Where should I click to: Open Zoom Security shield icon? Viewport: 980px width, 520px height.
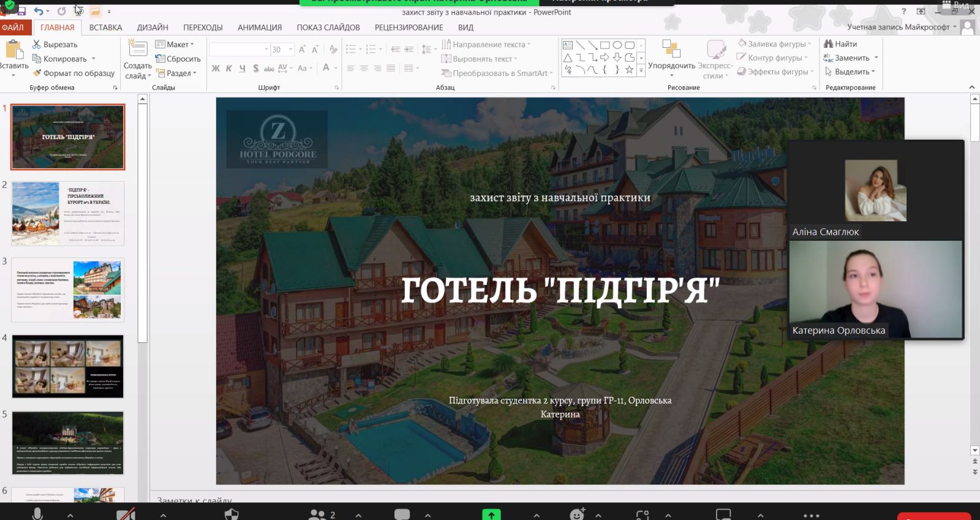(232, 514)
